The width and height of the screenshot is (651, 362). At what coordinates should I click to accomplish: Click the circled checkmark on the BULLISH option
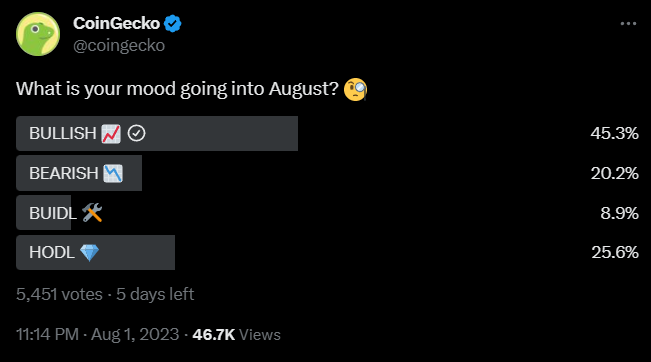136,134
